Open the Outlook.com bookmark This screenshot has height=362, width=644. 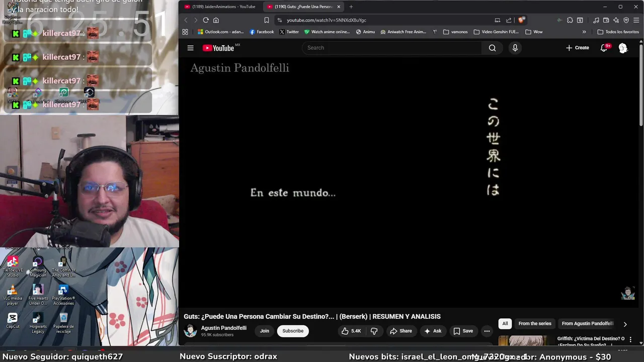click(x=220, y=32)
